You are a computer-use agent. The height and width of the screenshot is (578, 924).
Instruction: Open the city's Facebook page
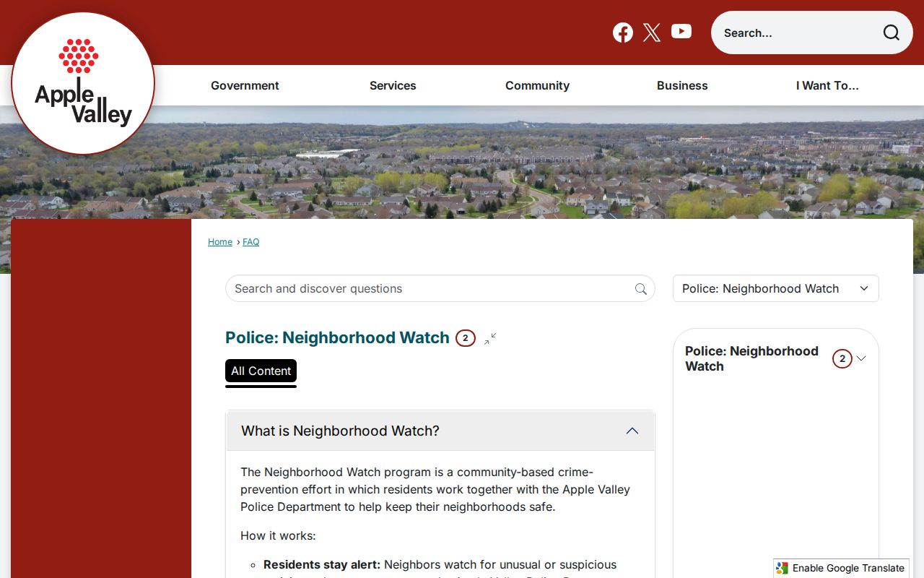[623, 33]
